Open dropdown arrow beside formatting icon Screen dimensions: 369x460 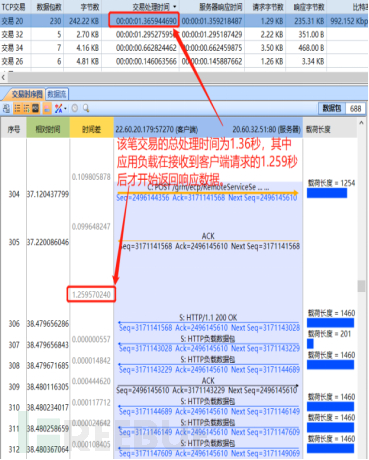click(65, 109)
